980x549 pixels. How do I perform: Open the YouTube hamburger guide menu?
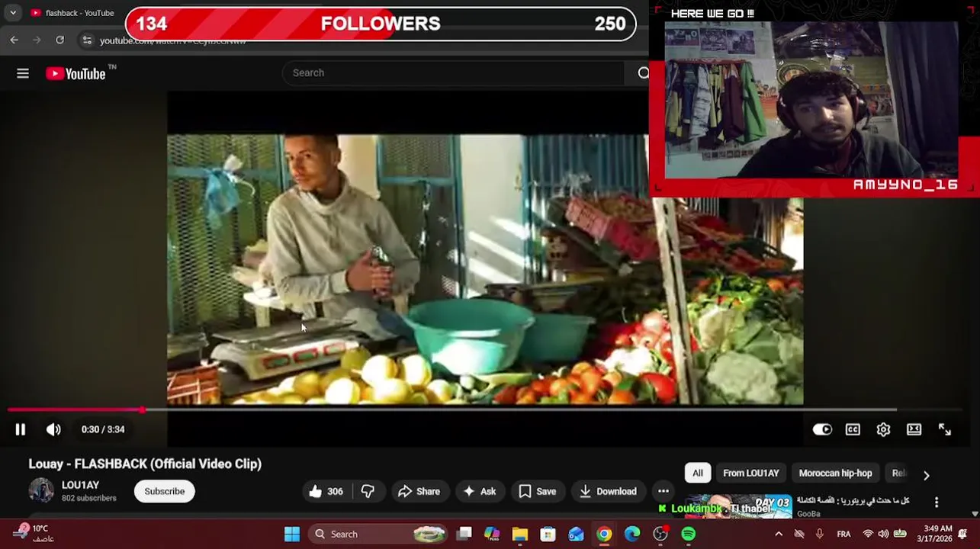point(23,73)
